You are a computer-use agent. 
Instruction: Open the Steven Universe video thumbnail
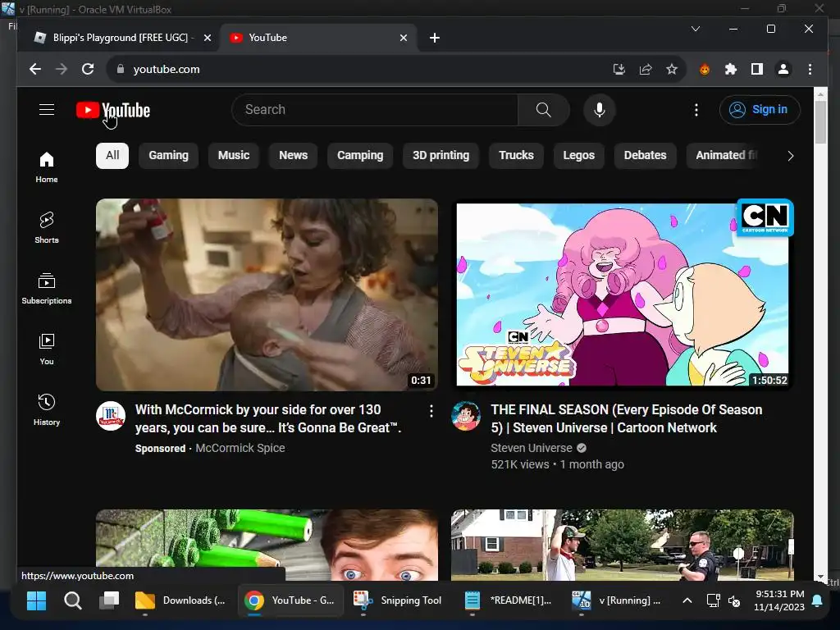pyautogui.click(x=623, y=294)
